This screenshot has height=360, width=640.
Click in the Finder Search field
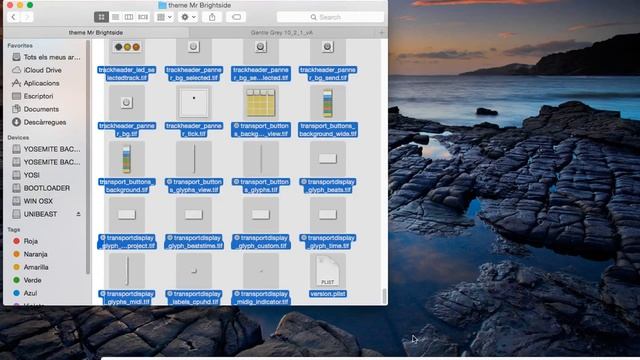[x=330, y=17]
